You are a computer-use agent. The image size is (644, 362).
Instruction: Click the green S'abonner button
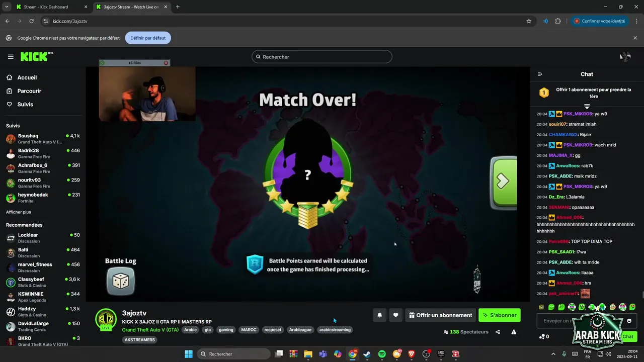500,315
